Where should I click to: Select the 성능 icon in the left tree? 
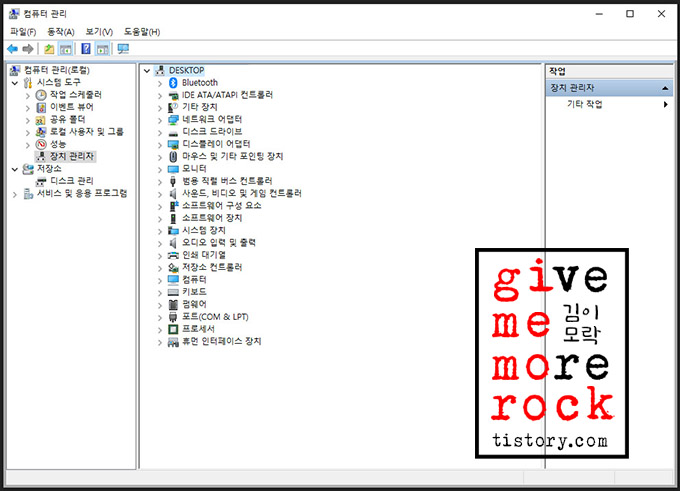coord(41,144)
